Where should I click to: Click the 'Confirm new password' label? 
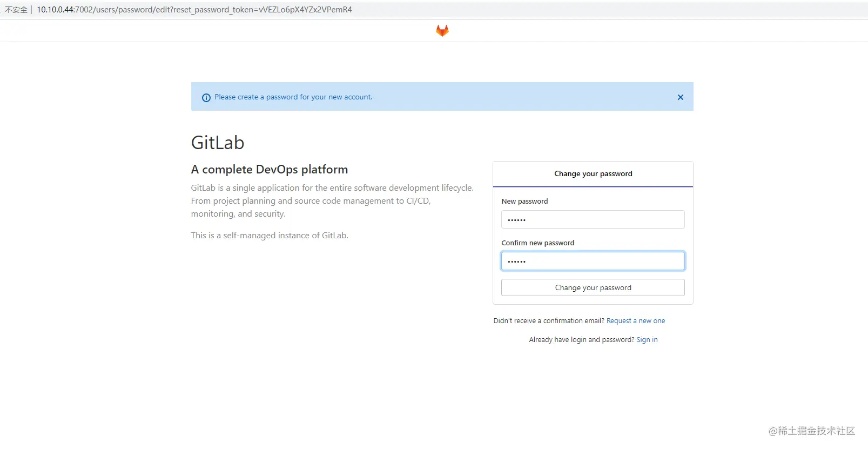538,243
